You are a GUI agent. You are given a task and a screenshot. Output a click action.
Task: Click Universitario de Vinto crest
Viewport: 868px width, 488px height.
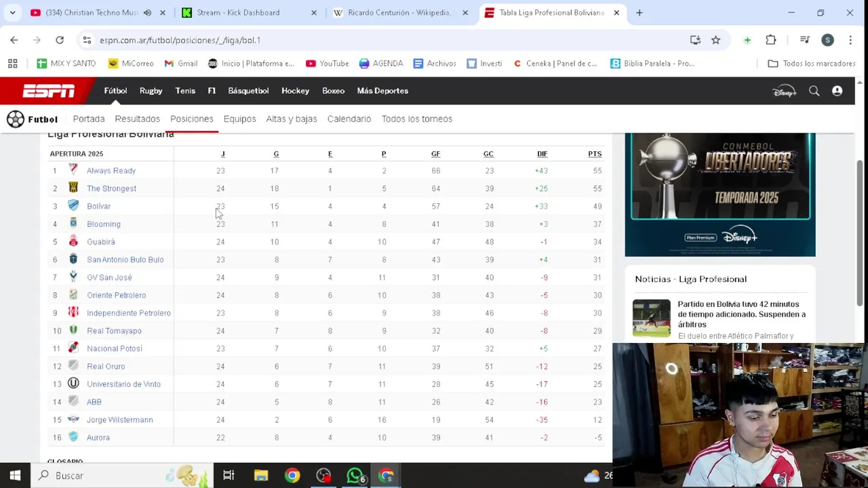73,384
